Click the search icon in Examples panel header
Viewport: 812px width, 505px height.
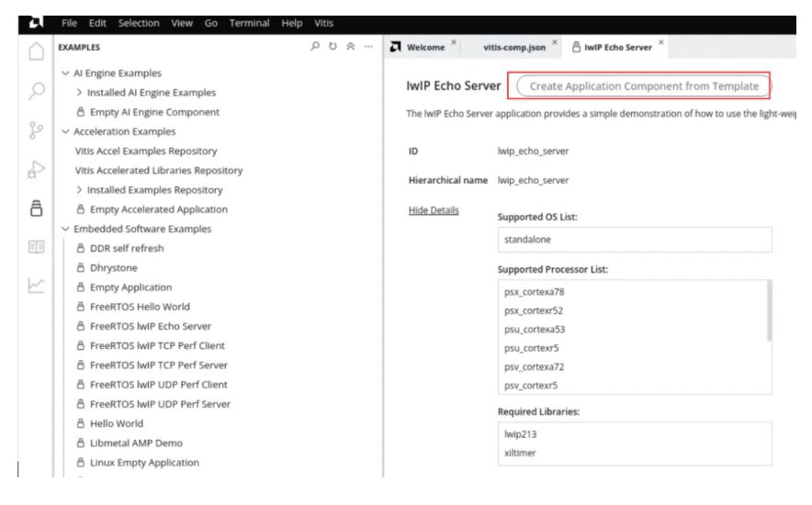click(315, 46)
